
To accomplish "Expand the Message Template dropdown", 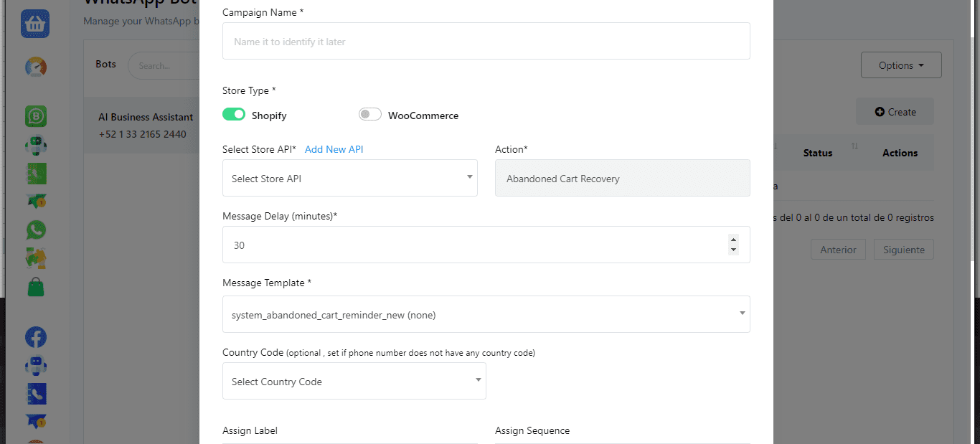I will point(486,314).
